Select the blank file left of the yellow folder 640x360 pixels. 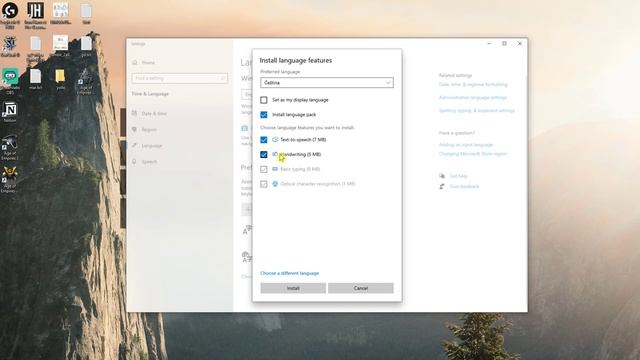click(x=36, y=79)
